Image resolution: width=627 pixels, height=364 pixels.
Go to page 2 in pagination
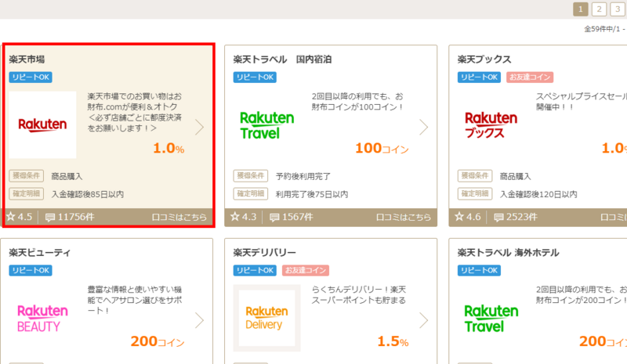tap(599, 9)
